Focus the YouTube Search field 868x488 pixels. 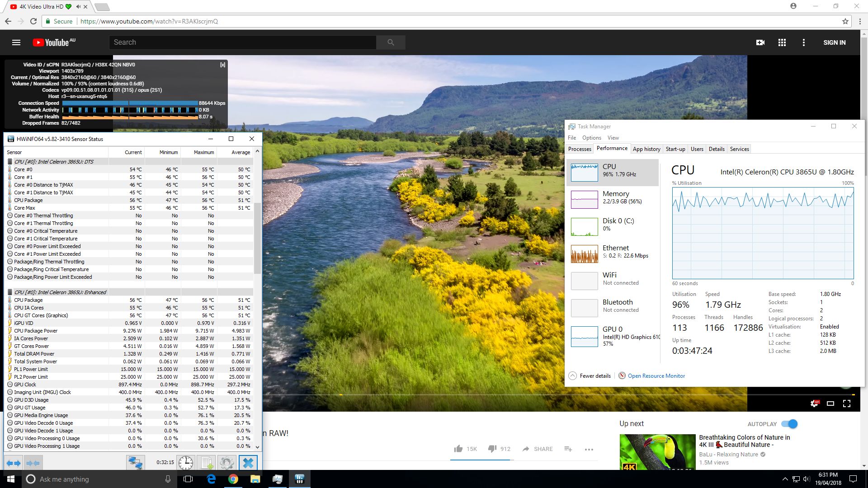[x=242, y=42]
